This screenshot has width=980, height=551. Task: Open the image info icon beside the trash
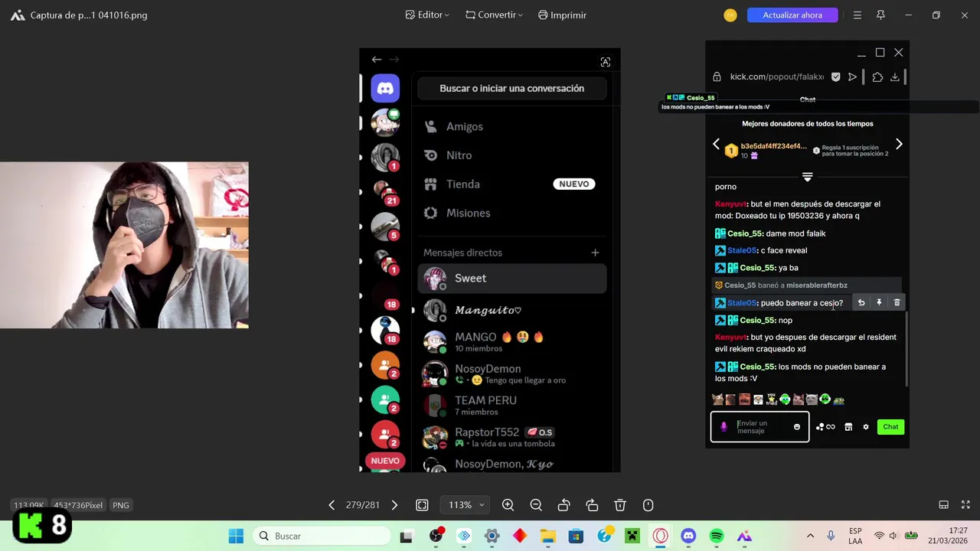click(x=648, y=505)
